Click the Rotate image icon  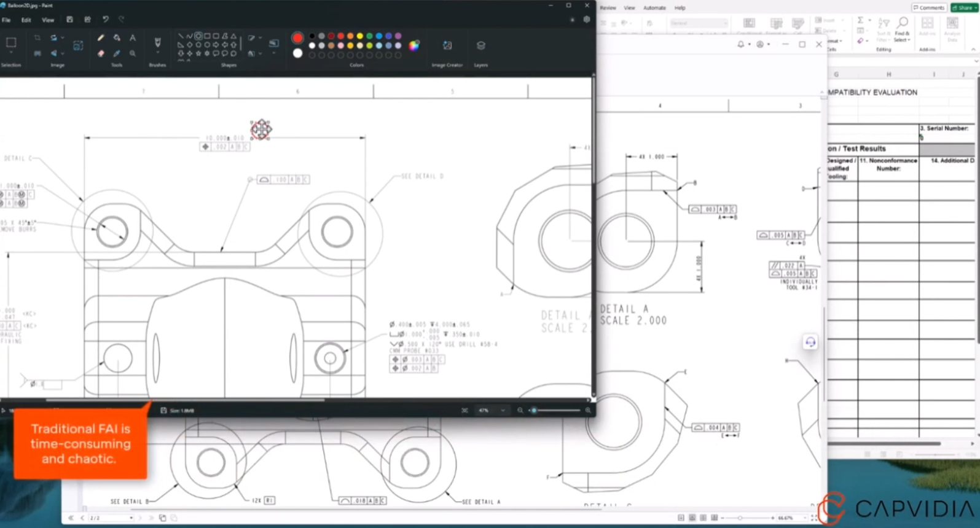tap(54, 38)
